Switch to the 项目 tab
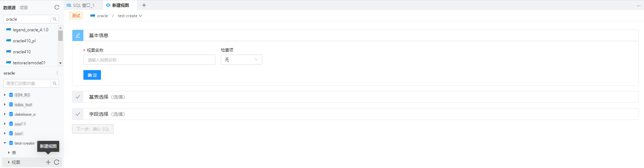The width and height of the screenshot is (644, 168). (24, 8)
